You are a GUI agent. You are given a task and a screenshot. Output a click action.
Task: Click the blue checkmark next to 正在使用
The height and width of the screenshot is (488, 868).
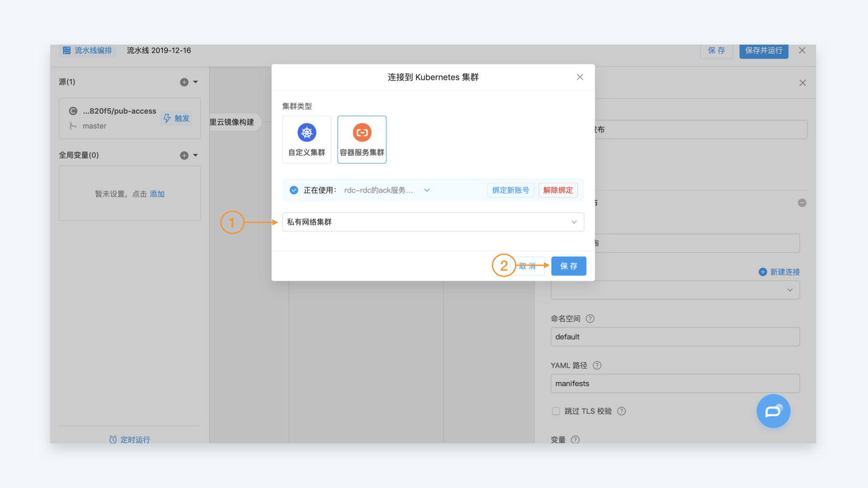coord(294,190)
